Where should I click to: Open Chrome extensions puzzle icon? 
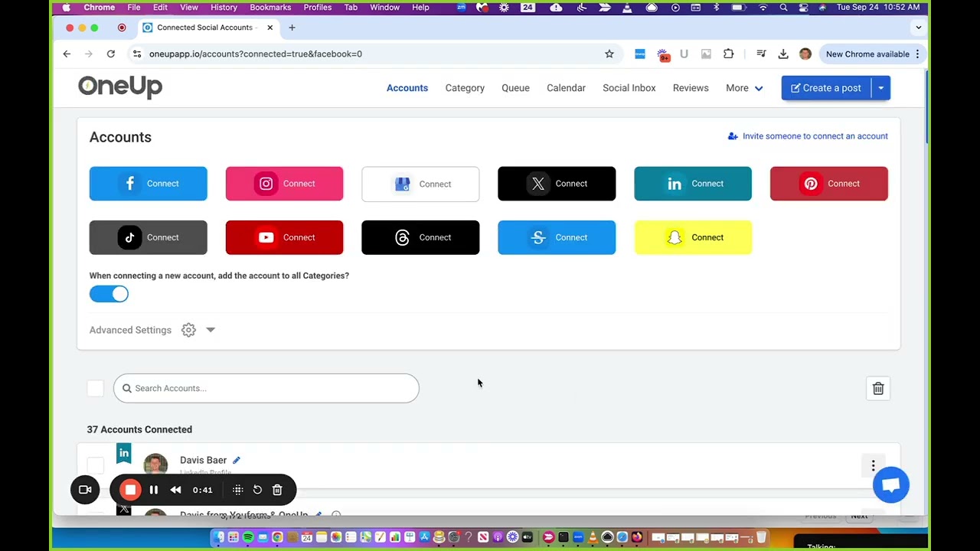tap(728, 54)
